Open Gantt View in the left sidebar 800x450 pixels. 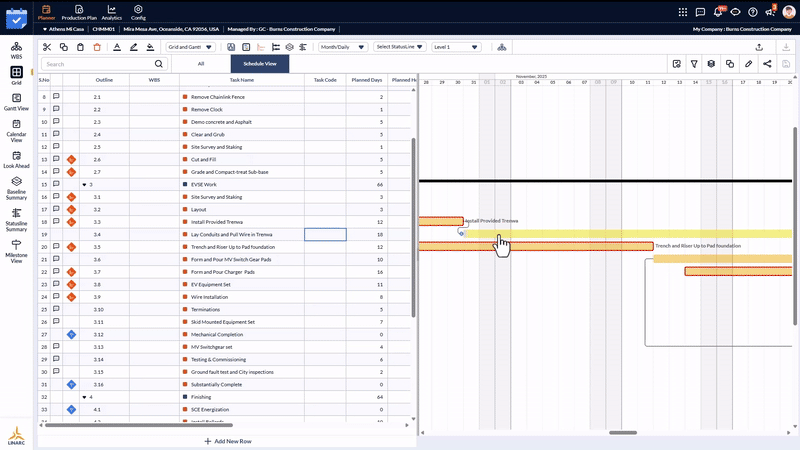16,102
